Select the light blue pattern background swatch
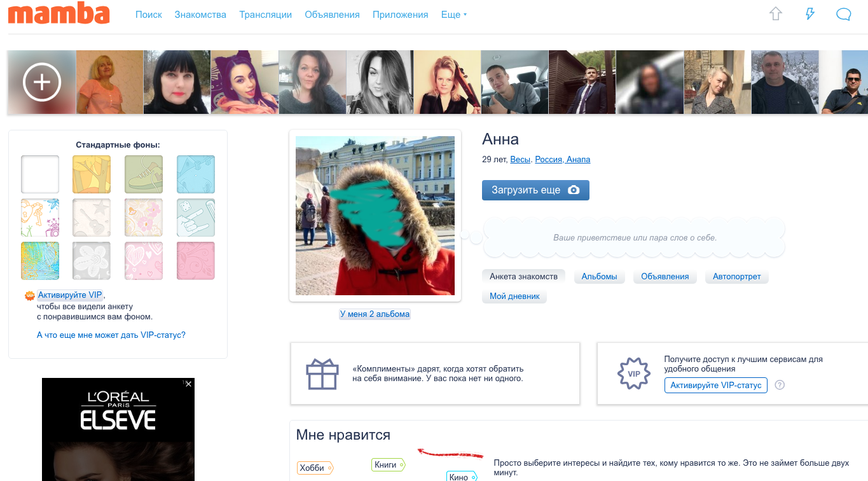 pyautogui.click(x=196, y=174)
